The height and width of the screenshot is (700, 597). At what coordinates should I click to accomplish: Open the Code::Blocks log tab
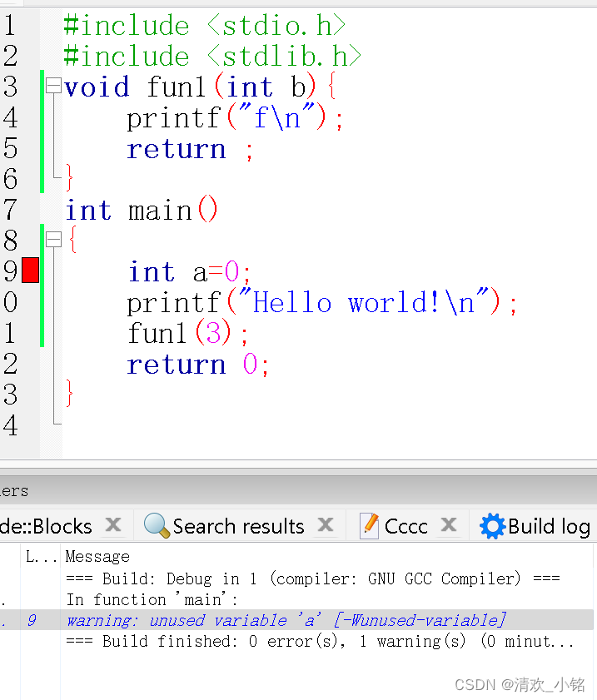[x=46, y=526]
